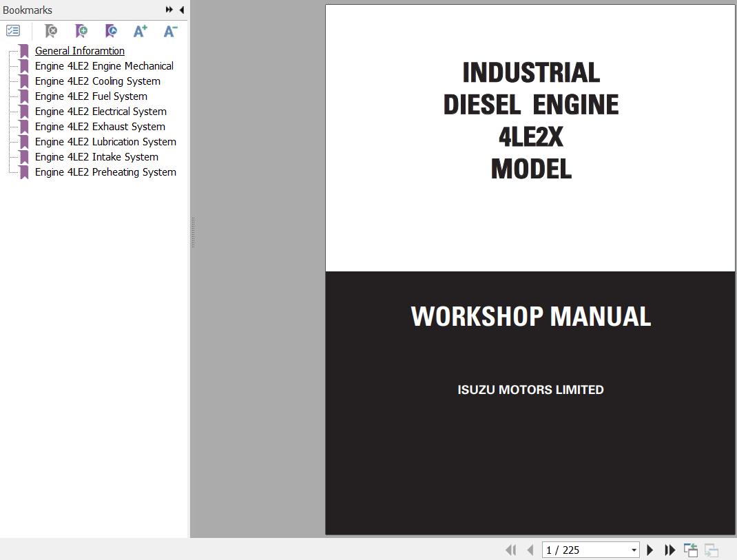Collapse the Bookmarks panel with left arrow
The height and width of the screenshot is (560, 737).
pyautogui.click(x=181, y=10)
